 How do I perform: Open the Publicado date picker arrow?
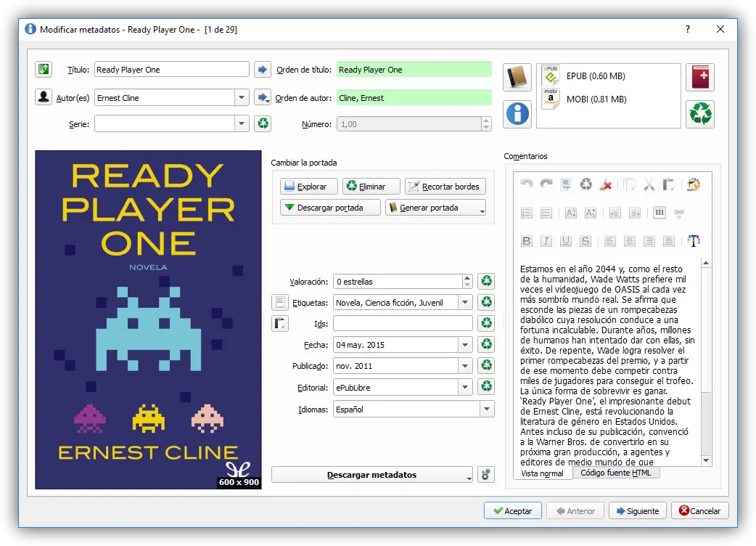coord(465,366)
